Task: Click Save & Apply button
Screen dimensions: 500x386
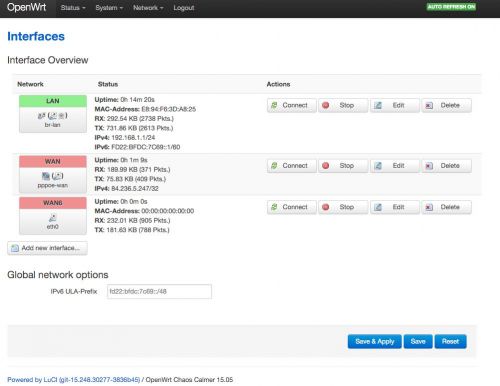Action: pos(375,341)
